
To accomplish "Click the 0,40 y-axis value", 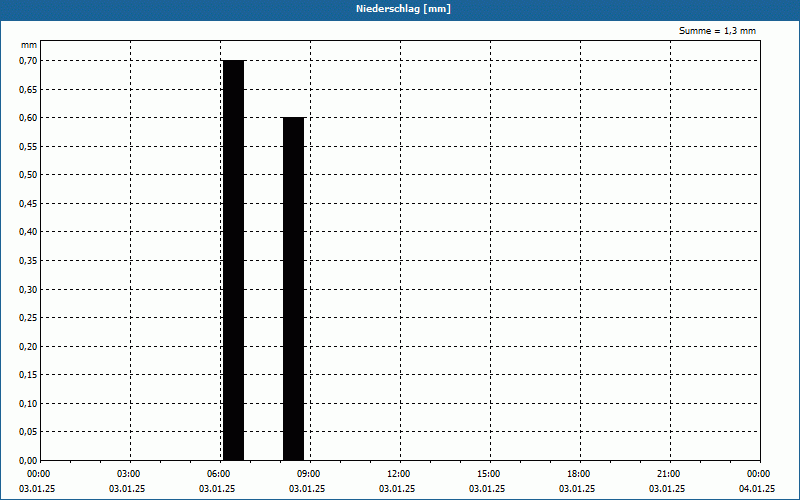I will click(28, 232).
